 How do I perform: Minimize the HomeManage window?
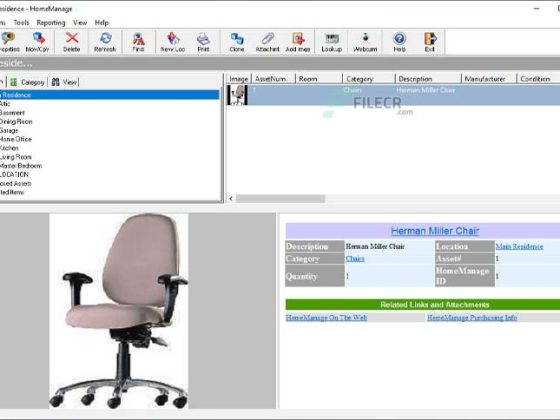point(536,9)
